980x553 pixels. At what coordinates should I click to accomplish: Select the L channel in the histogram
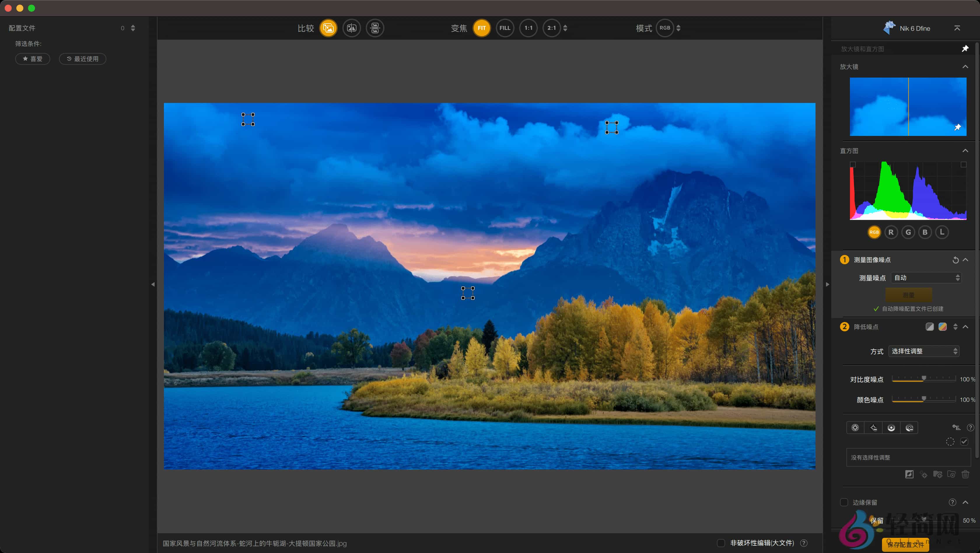[942, 232]
